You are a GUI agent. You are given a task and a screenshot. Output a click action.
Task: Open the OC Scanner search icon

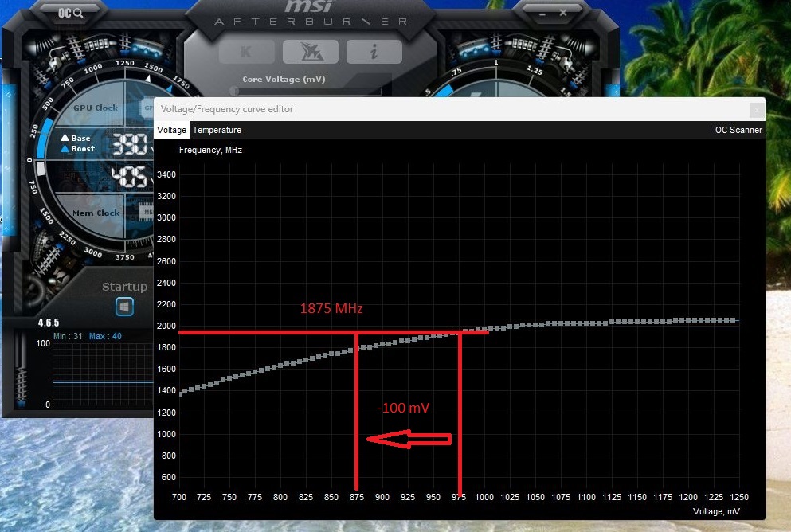[70, 13]
